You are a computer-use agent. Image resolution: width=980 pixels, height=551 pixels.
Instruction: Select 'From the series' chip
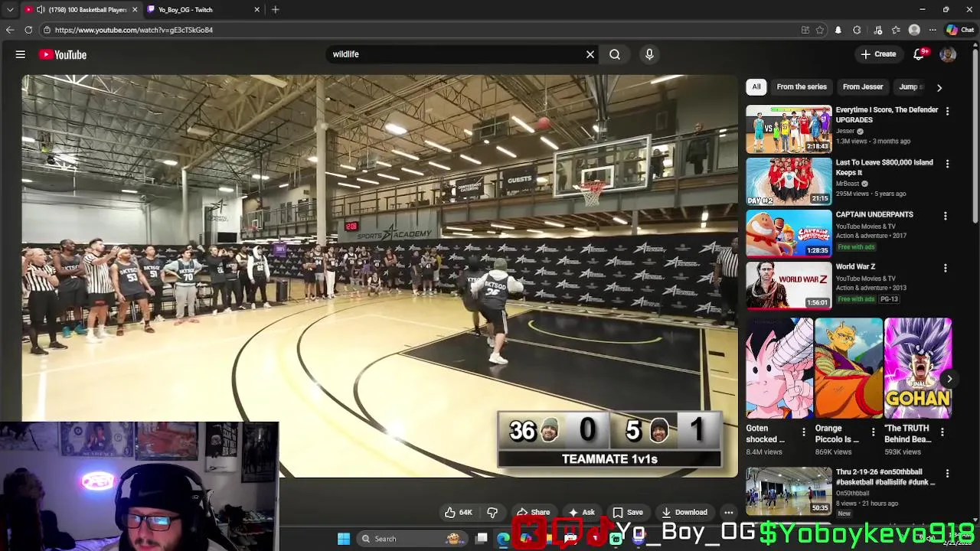(x=802, y=86)
